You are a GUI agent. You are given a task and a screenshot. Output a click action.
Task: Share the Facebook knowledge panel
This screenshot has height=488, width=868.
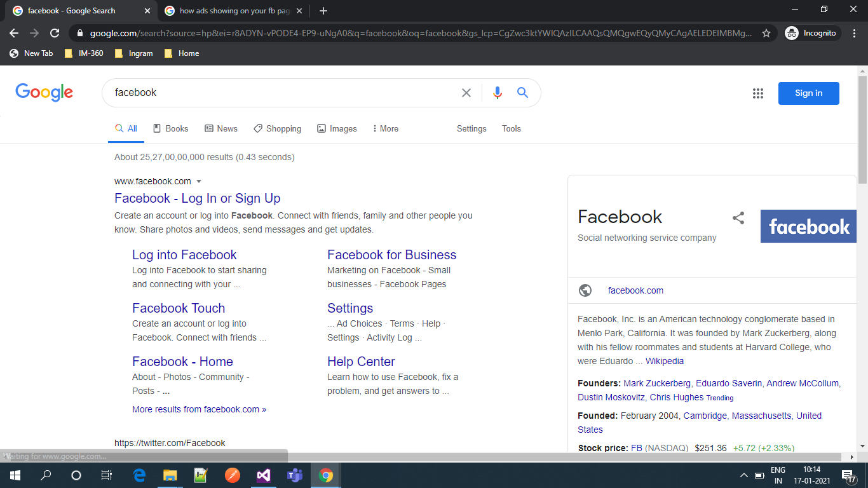point(738,218)
